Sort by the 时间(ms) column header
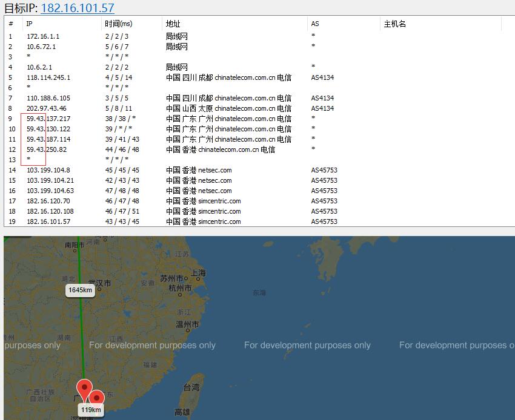Image resolution: width=515 pixels, height=420 pixels. pyautogui.click(x=119, y=24)
